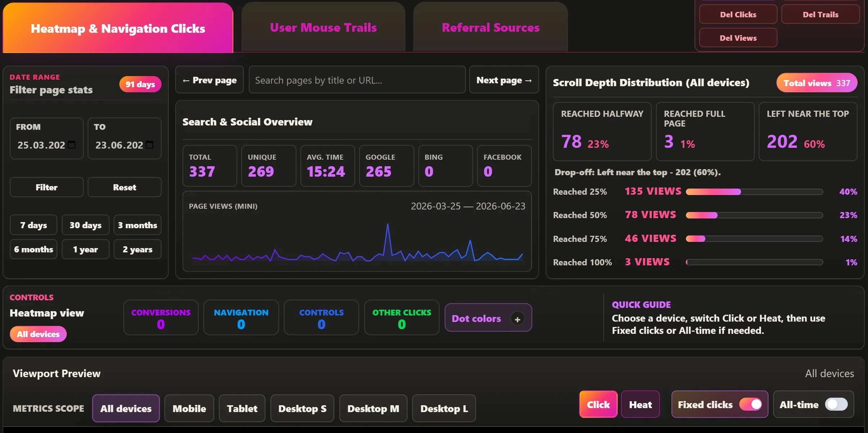This screenshot has width=868, height=433.
Task: Click the page views mini chart peak
Action: [388, 225]
